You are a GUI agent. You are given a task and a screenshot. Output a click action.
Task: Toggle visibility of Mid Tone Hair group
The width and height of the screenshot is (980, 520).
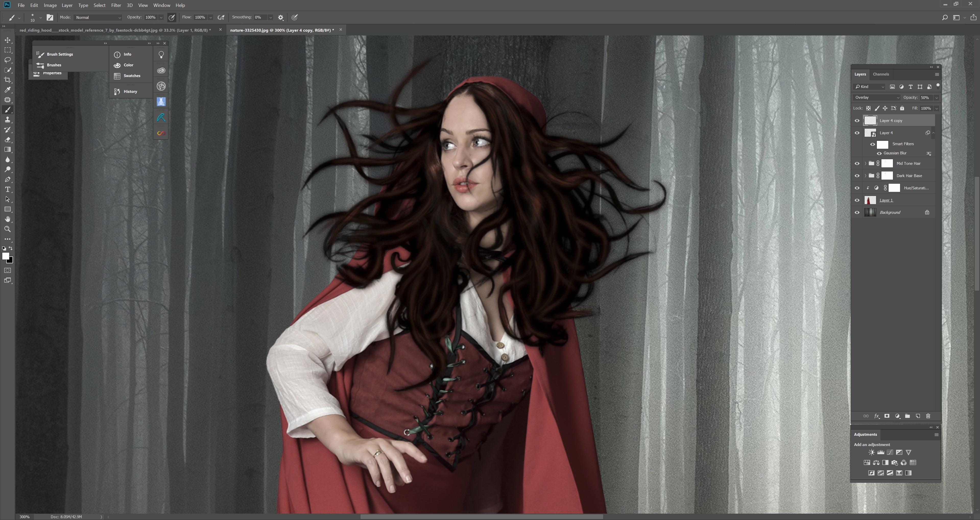857,164
